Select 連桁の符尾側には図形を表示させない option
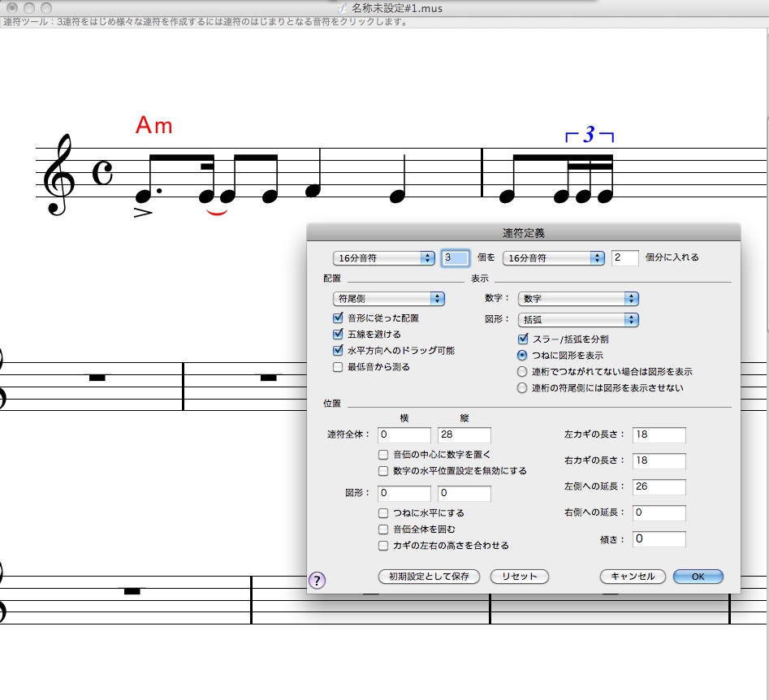Viewport: 769px width, 700px height. 522,388
